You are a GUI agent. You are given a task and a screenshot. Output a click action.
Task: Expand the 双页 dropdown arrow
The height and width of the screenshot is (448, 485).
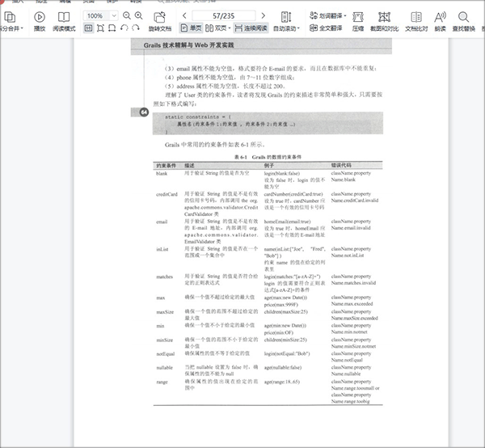click(230, 28)
